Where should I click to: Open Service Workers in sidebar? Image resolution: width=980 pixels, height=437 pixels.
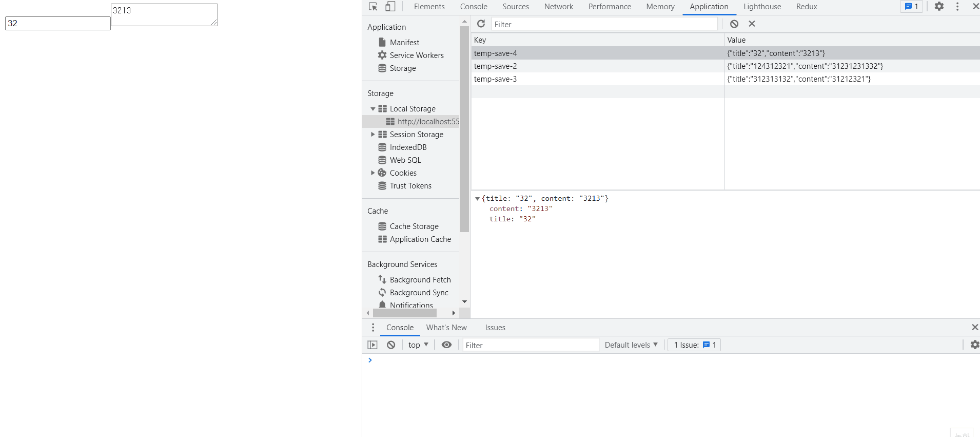[416, 55]
